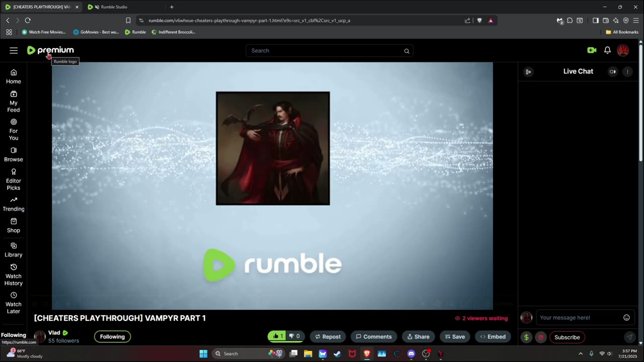Send a Rumble rant dollar tip
644x362 pixels.
tap(526, 337)
